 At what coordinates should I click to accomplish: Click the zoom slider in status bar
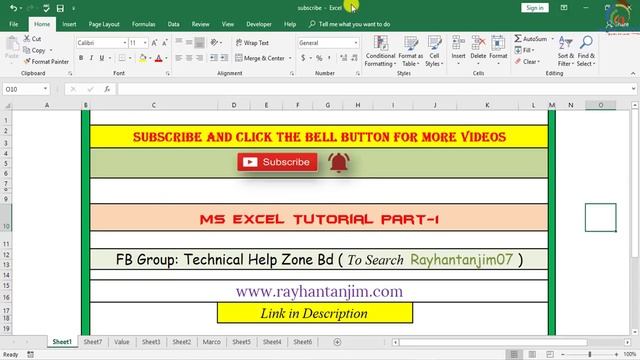point(590,354)
